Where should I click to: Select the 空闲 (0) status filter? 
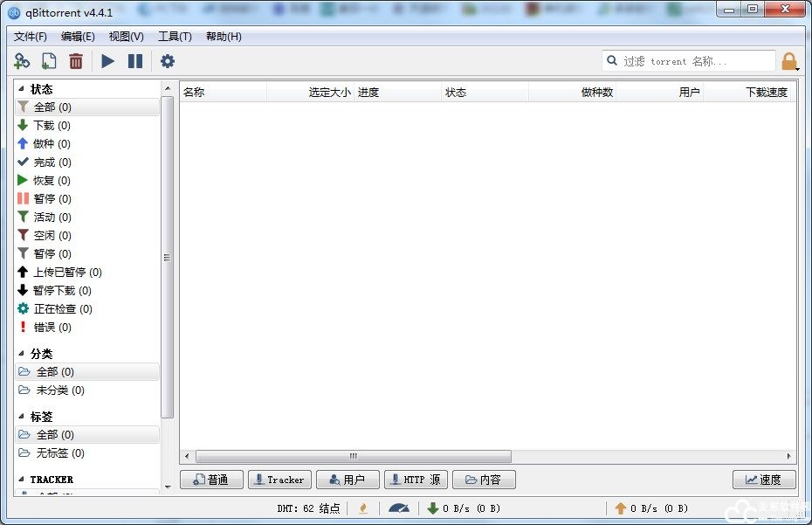87,235
